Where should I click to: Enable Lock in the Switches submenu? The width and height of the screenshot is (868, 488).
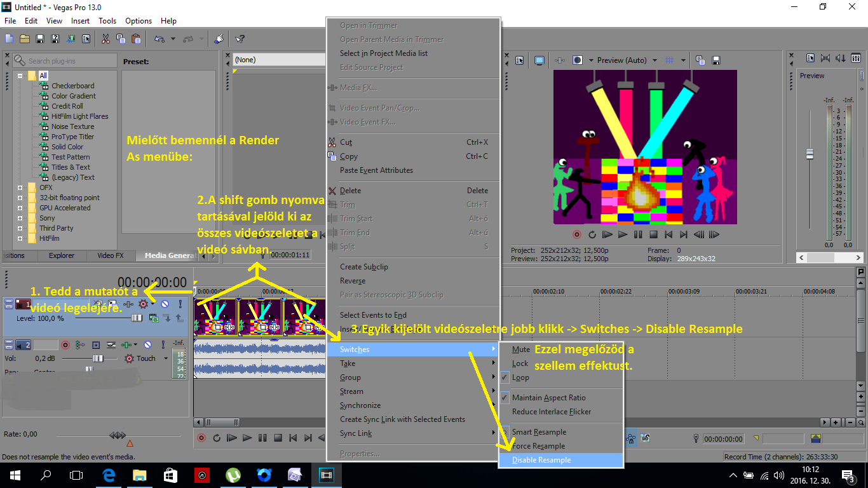coord(560,363)
